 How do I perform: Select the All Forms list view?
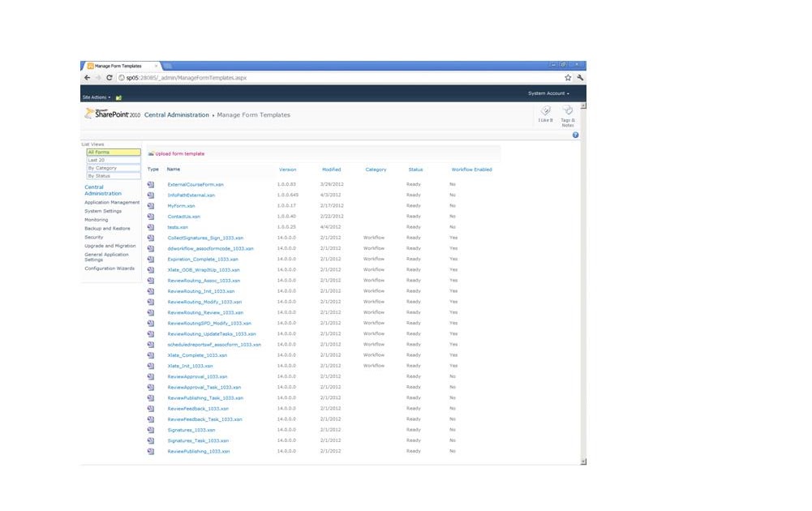(x=114, y=152)
